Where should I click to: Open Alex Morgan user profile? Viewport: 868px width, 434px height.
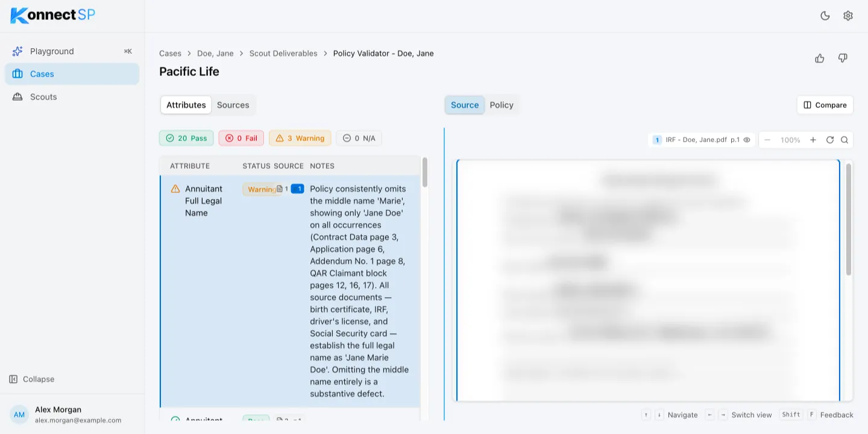pos(72,415)
